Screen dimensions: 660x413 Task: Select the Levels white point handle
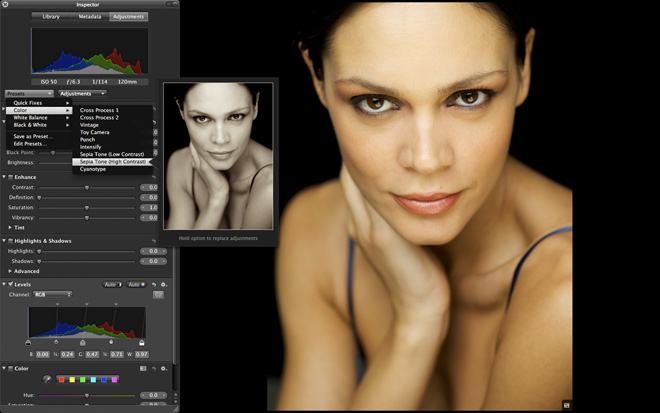point(142,343)
